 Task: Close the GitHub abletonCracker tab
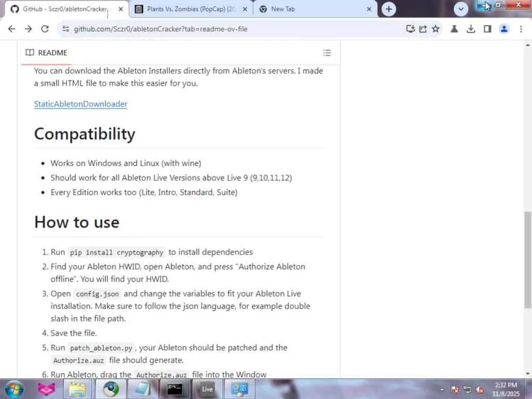pos(121,9)
